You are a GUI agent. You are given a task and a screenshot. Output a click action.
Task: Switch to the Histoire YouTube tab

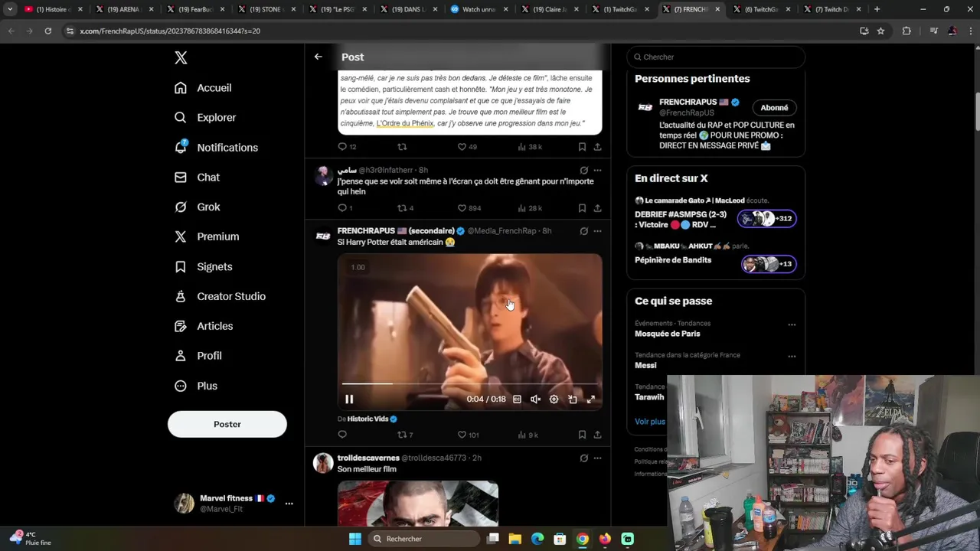pos(54,9)
